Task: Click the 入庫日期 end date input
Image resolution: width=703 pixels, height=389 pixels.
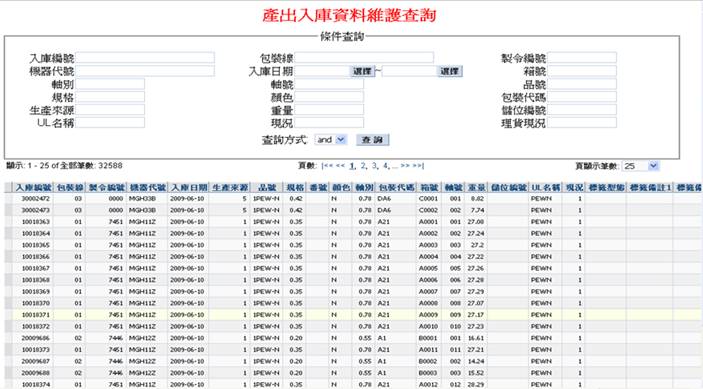Action: [409, 71]
